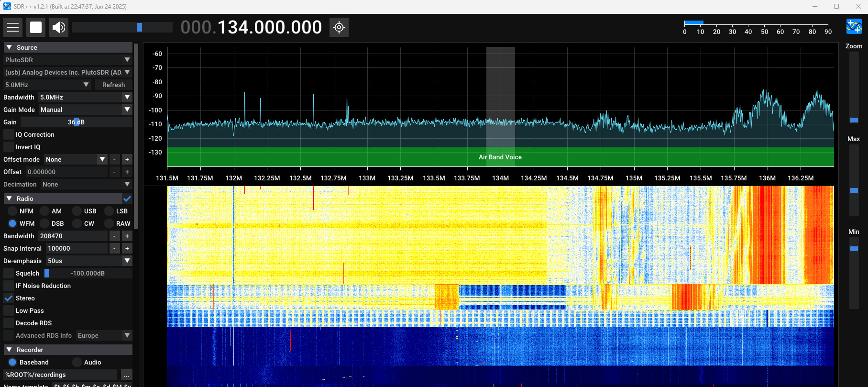
Task: Open the PlutoSDR source dropdown
Action: tap(67, 60)
